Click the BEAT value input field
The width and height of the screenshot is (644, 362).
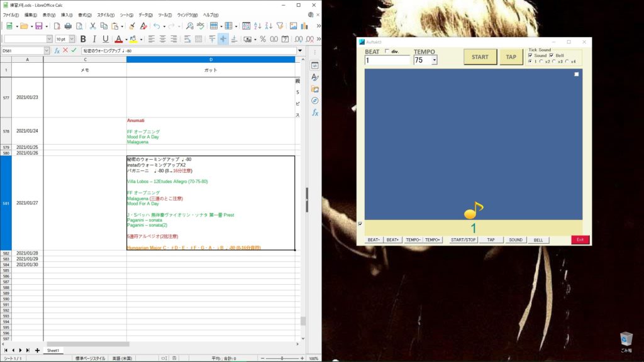pos(387,60)
